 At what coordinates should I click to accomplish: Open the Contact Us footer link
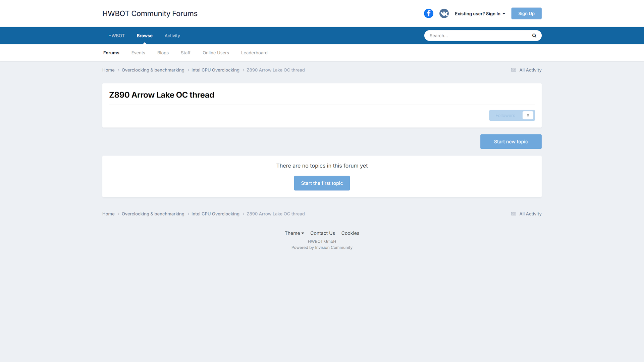coord(322,233)
